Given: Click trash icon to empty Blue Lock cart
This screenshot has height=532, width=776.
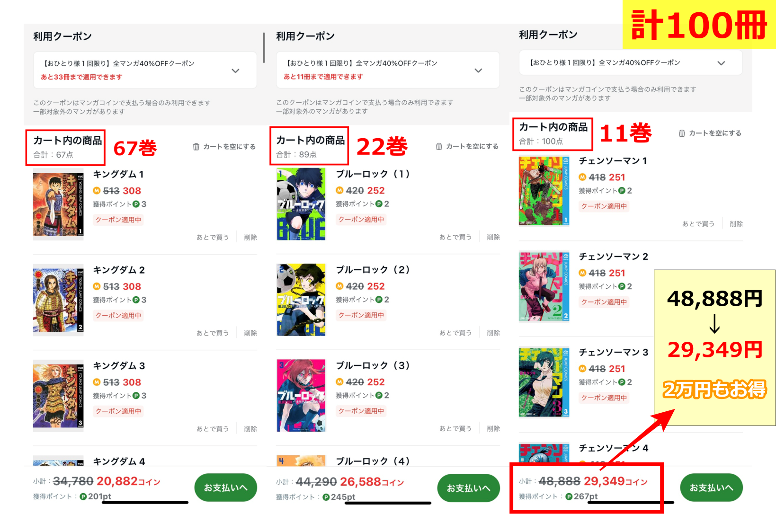Looking at the screenshot, I should tap(439, 146).
